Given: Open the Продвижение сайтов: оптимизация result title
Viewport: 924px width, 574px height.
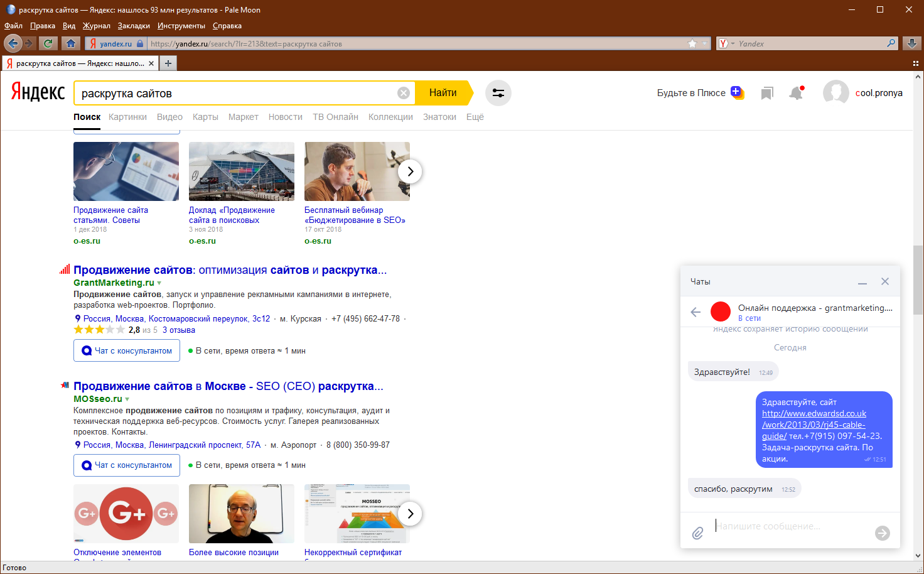Looking at the screenshot, I should point(230,270).
